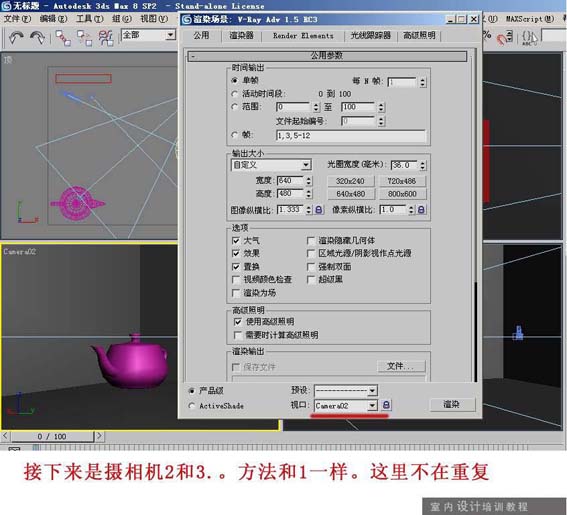This screenshot has height=515, width=567.
Task: Select the 帧 frames radio button
Action: click(x=235, y=135)
